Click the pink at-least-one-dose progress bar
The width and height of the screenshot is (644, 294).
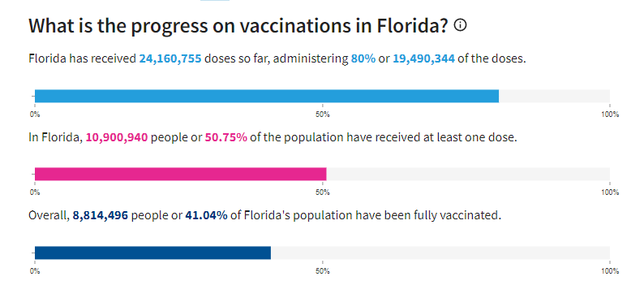coord(180,174)
